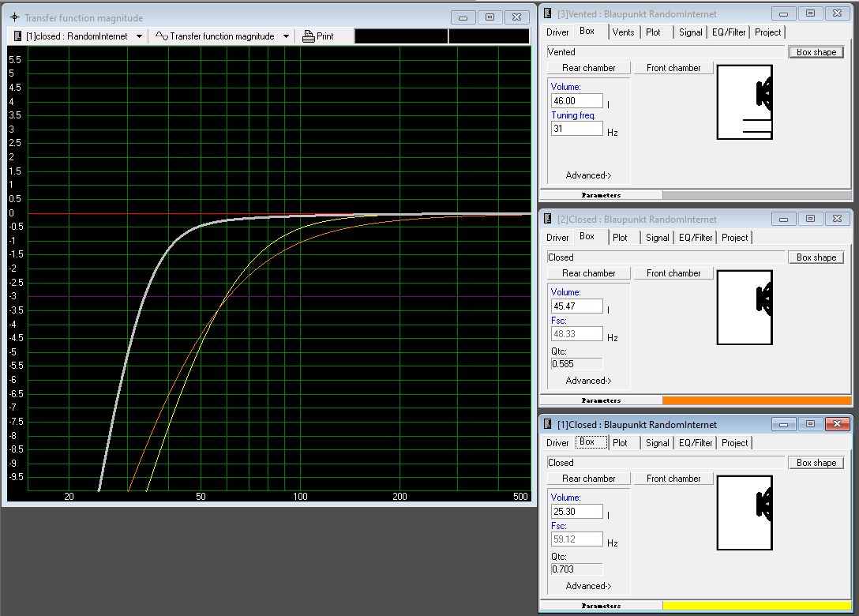Viewport: 859px width, 616px height.
Task: Click the Volume field showing 25.30
Action: tap(577, 511)
